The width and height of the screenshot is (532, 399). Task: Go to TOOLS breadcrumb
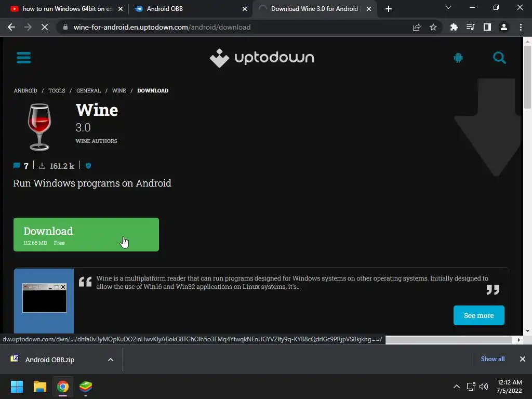pos(57,90)
